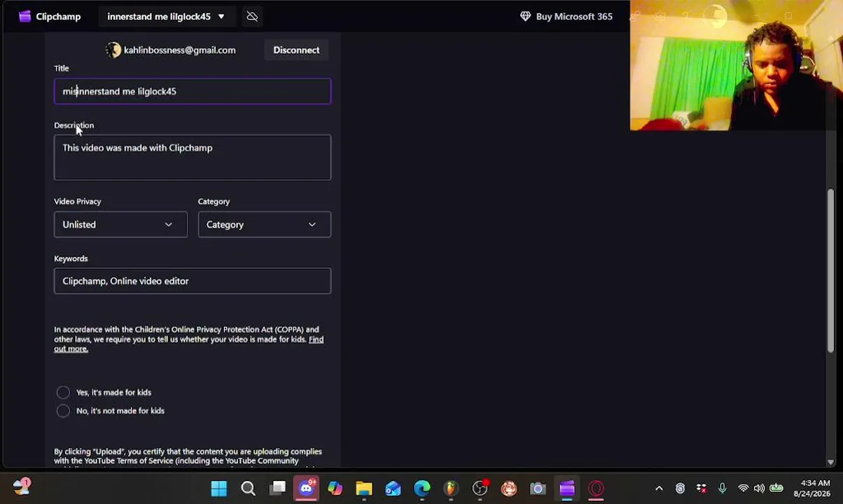Expand the project name dropdown arrow
The height and width of the screenshot is (504, 843).
221,16
